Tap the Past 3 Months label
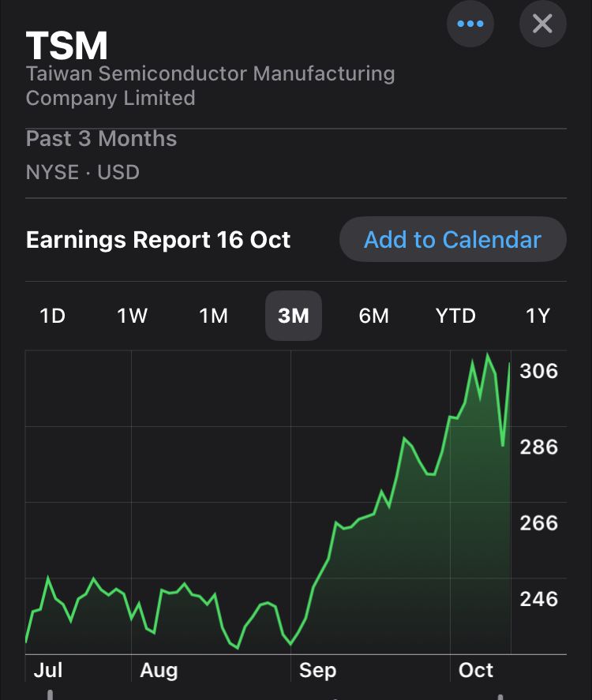592x700 pixels. click(101, 139)
